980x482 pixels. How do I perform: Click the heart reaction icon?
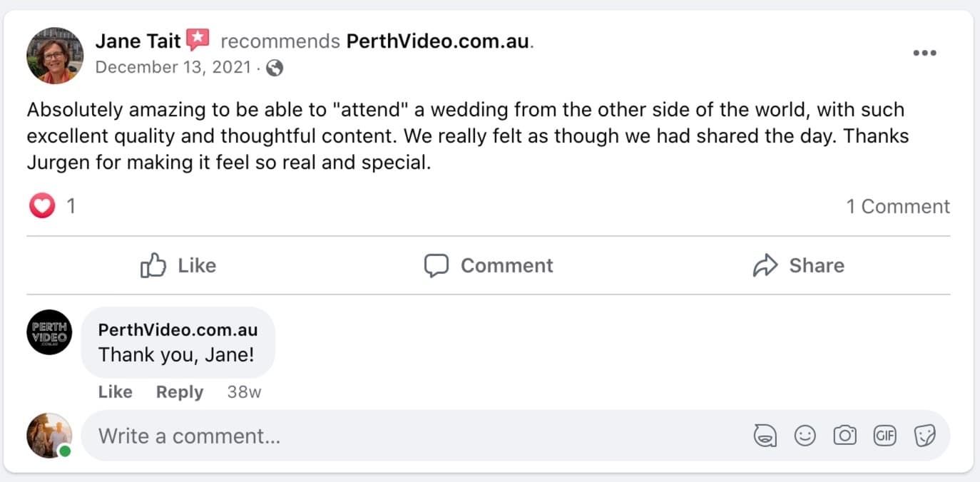pos(42,207)
